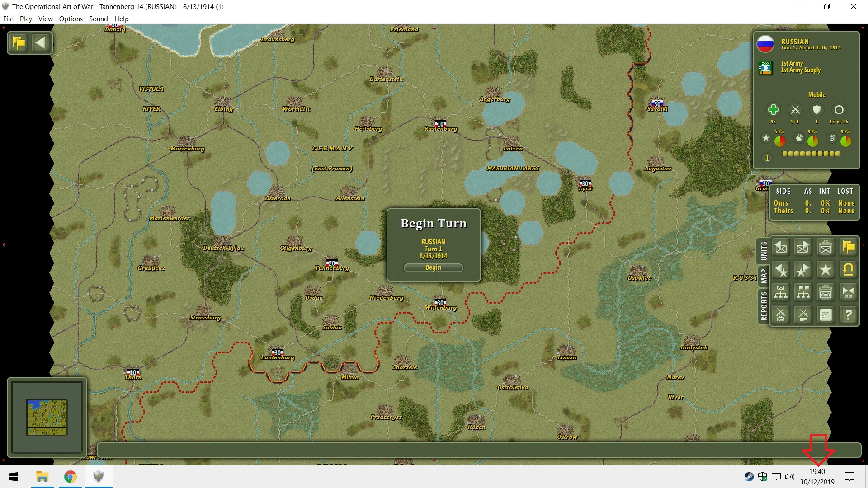Go to next formation star button

pos(803,270)
